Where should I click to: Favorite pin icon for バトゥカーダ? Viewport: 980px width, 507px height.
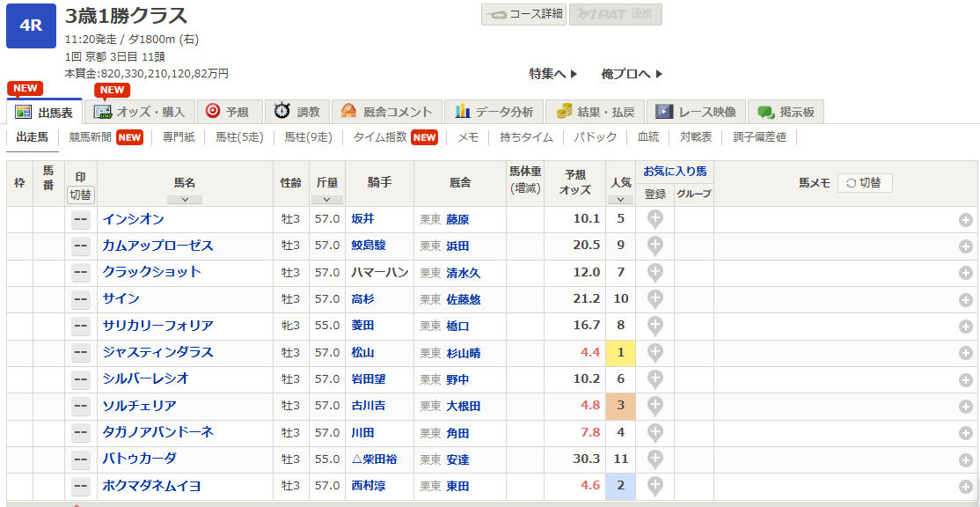pyautogui.click(x=655, y=459)
